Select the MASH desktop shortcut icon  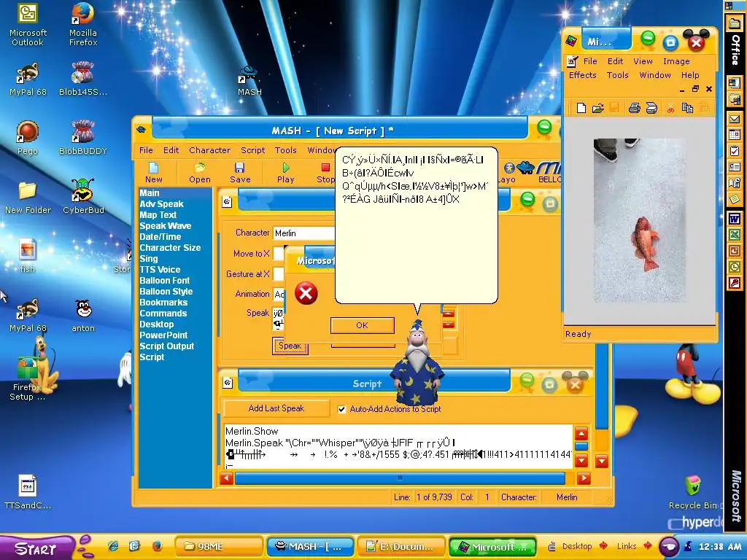(x=249, y=80)
